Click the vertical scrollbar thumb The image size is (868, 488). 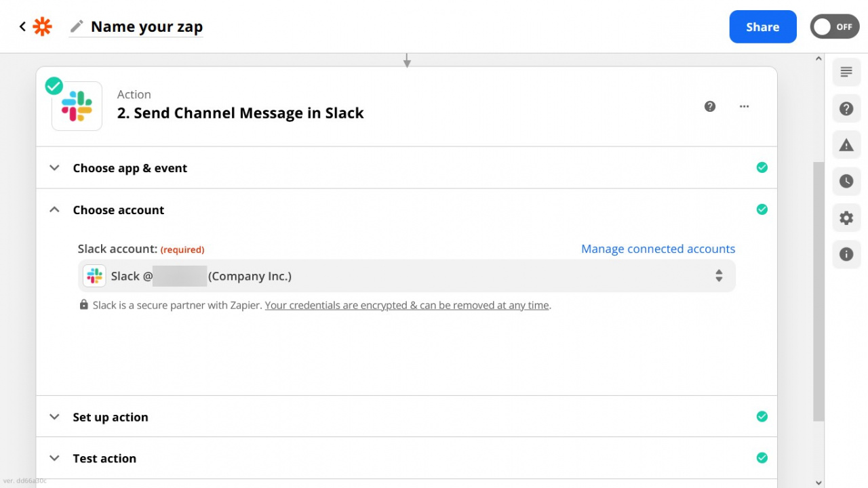[x=818, y=291]
